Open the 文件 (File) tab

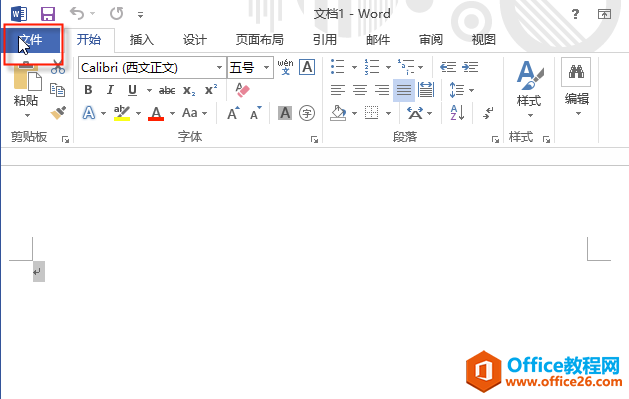click(32, 40)
